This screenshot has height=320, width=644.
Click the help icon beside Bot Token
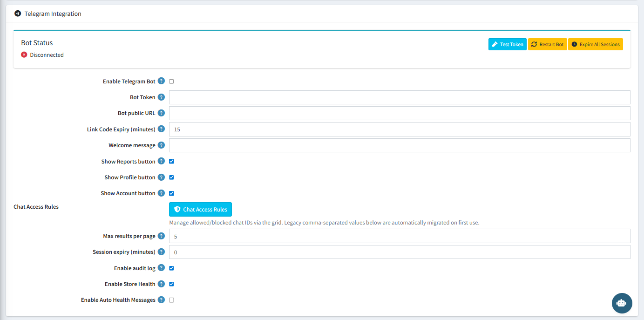pos(161,97)
